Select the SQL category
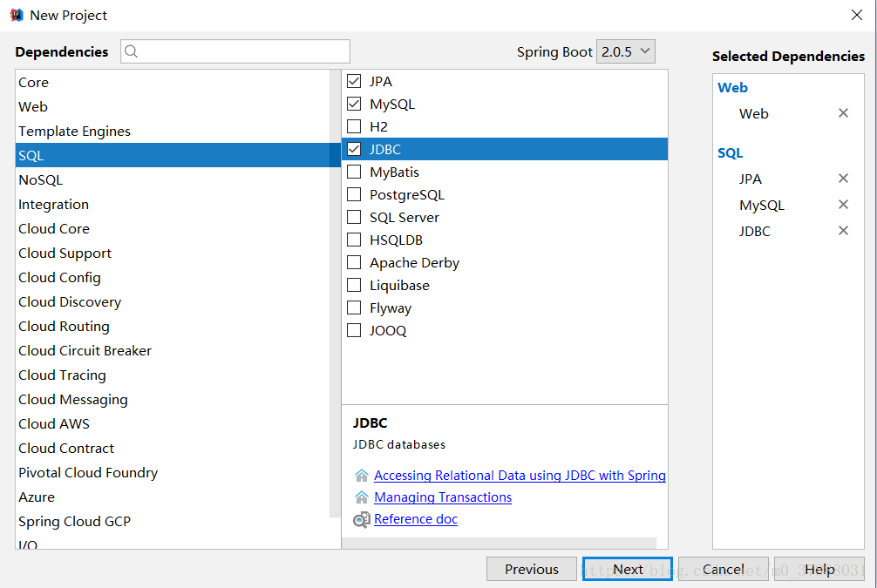Image resolution: width=877 pixels, height=588 pixels. pyautogui.click(x=173, y=155)
